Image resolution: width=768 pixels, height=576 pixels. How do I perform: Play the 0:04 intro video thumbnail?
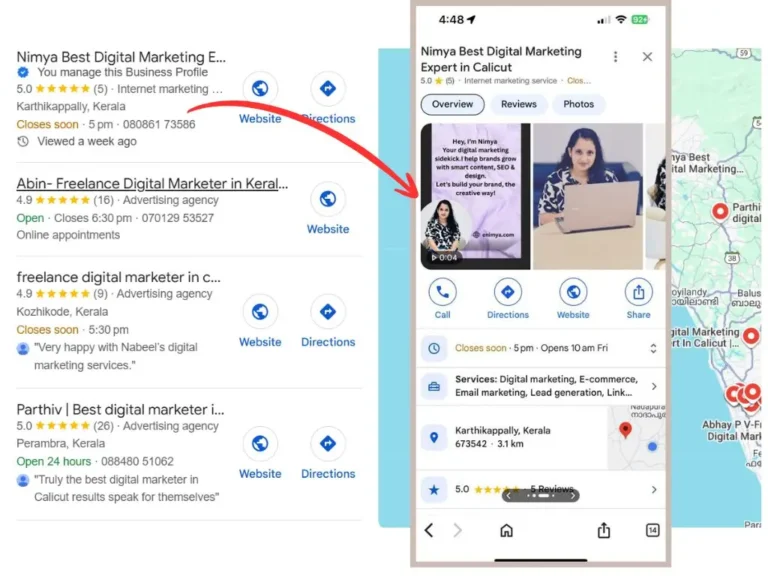pos(475,196)
